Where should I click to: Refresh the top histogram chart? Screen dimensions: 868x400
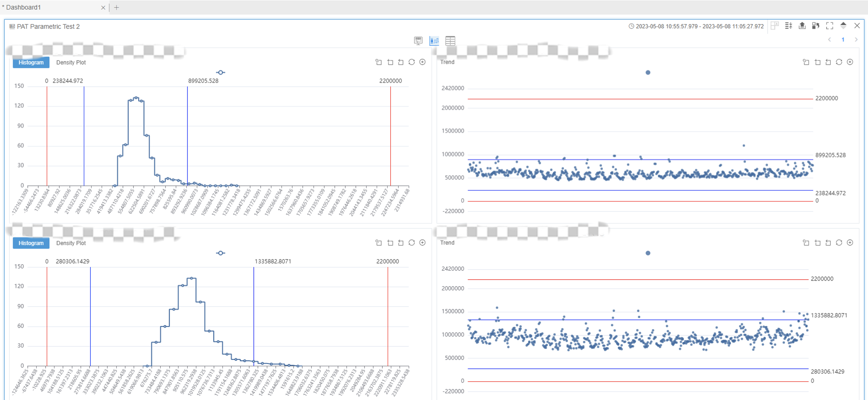point(412,62)
